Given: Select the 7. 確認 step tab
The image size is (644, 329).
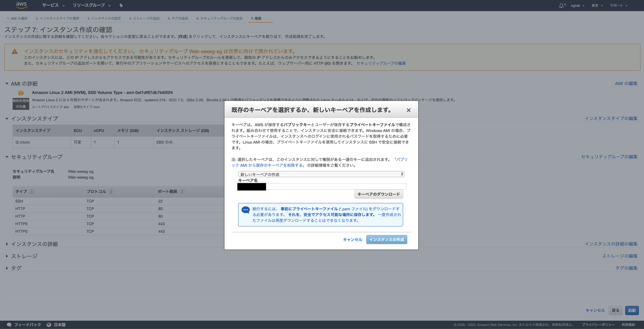Looking at the screenshot, I should [256, 19].
